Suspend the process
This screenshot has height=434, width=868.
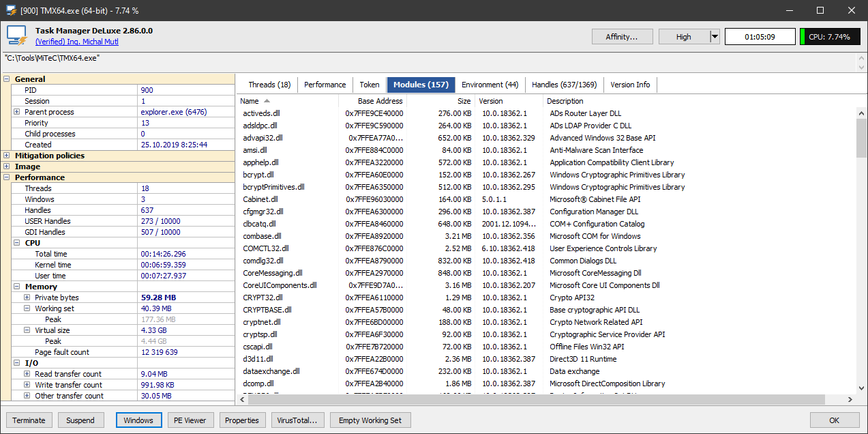(x=80, y=420)
